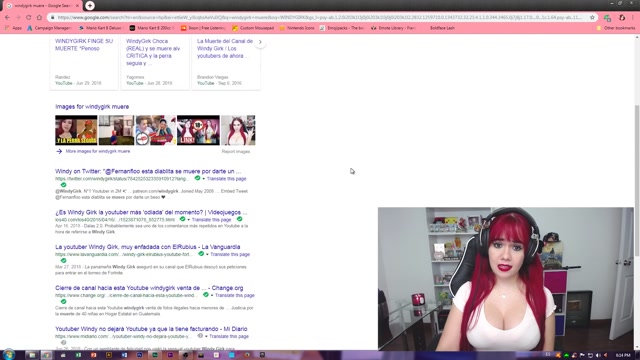Click the 'Report images' link
The image size is (640, 360).
pos(236,152)
